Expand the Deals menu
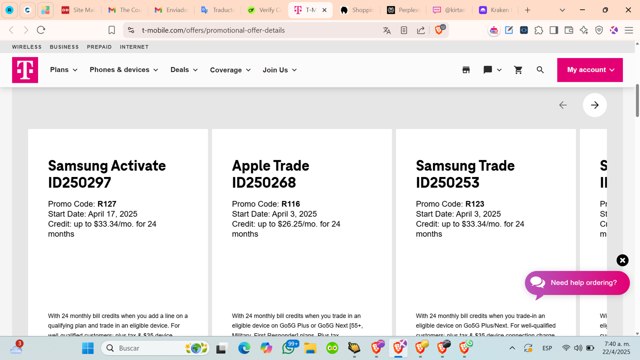640x360 pixels. pos(184,70)
